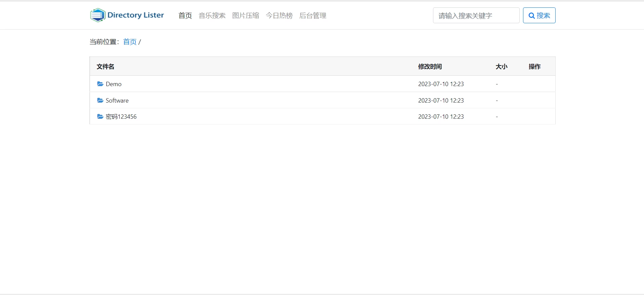The width and height of the screenshot is (644, 295).
Task: Open 音乐搜索 menu item
Action: (212, 15)
